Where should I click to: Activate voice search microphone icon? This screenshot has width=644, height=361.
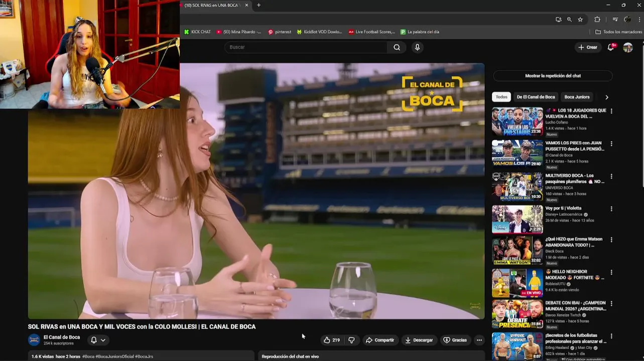pos(417,47)
